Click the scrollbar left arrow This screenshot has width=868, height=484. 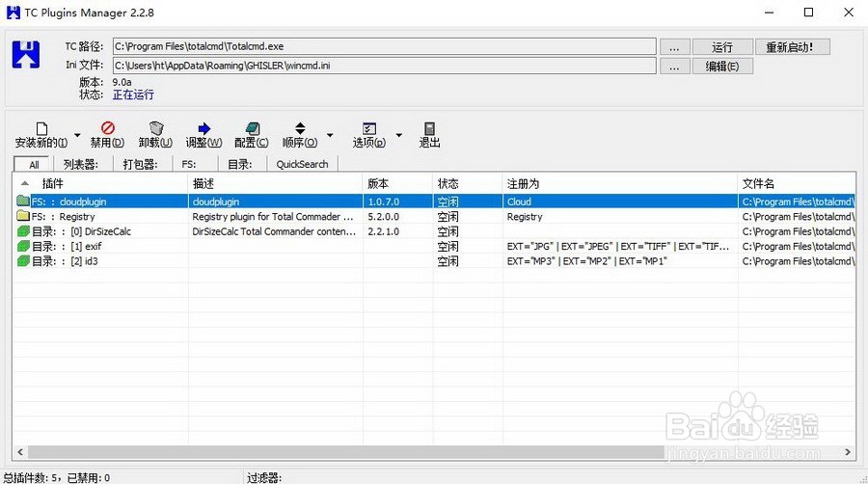tap(20, 452)
